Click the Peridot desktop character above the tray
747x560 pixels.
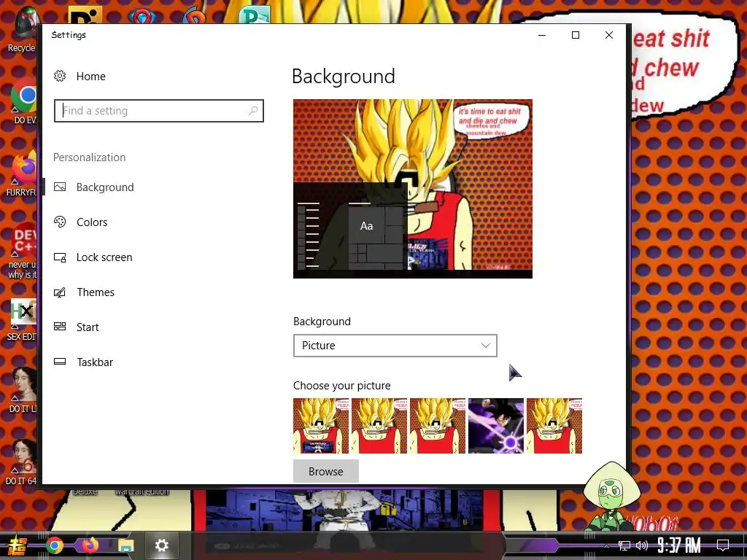[611, 495]
